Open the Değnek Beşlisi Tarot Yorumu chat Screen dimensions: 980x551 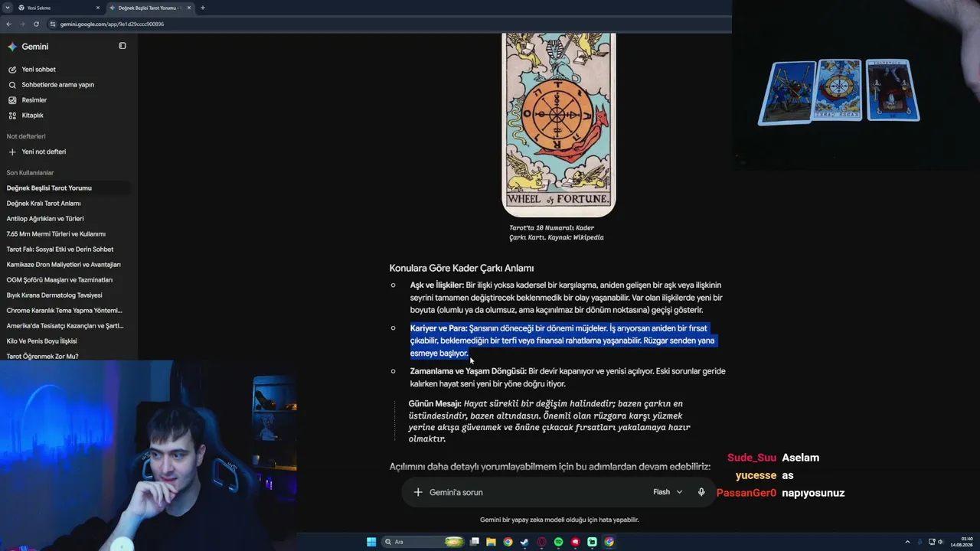(67, 188)
